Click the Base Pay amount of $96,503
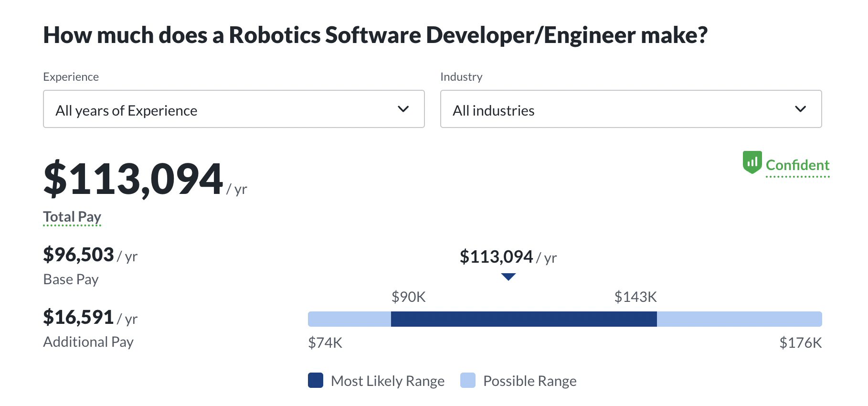 (x=78, y=255)
